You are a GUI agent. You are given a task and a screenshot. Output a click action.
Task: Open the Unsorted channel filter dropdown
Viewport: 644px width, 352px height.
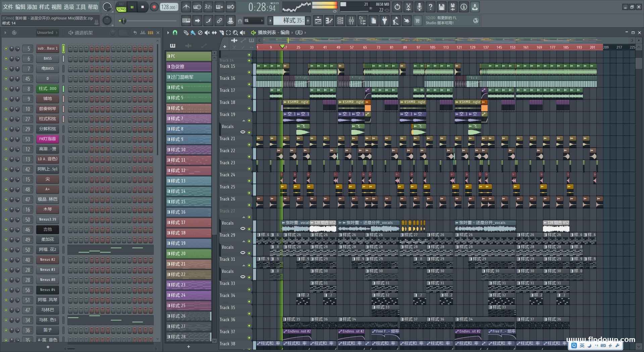[47, 33]
